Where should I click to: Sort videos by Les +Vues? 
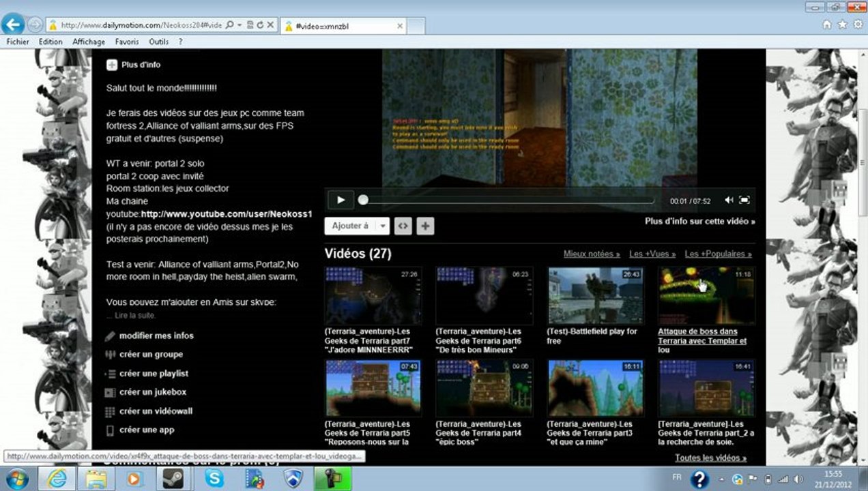(x=652, y=254)
